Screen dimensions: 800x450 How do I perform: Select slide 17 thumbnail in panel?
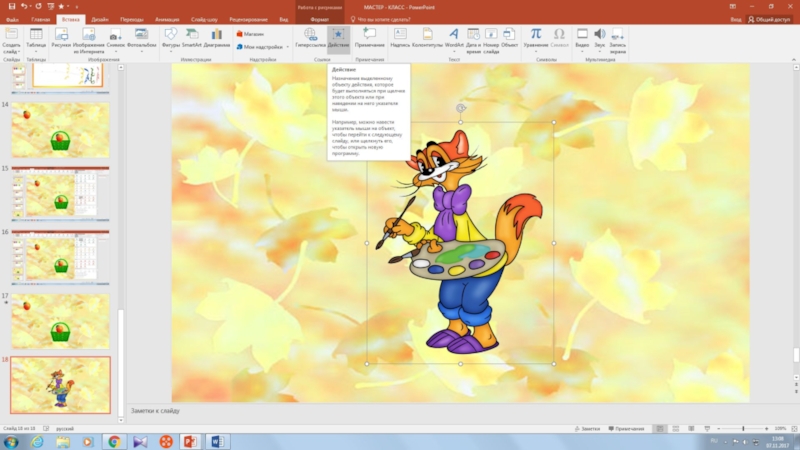tap(60, 320)
